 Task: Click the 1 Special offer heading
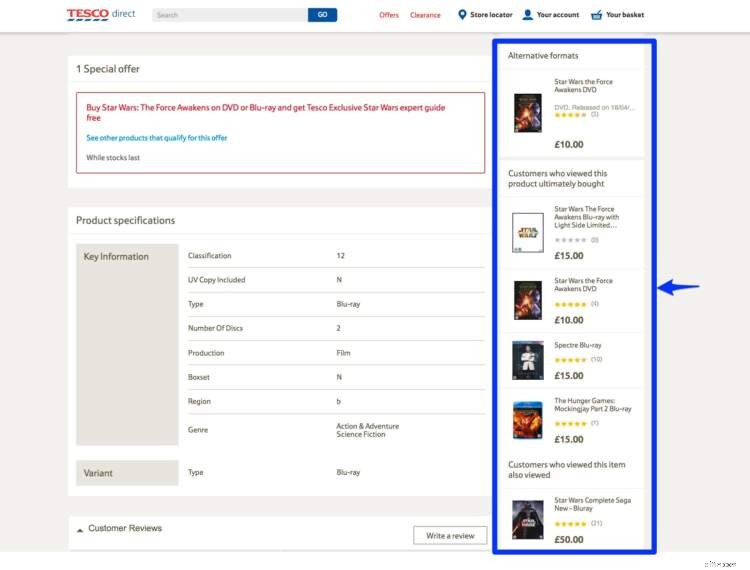(x=108, y=69)
